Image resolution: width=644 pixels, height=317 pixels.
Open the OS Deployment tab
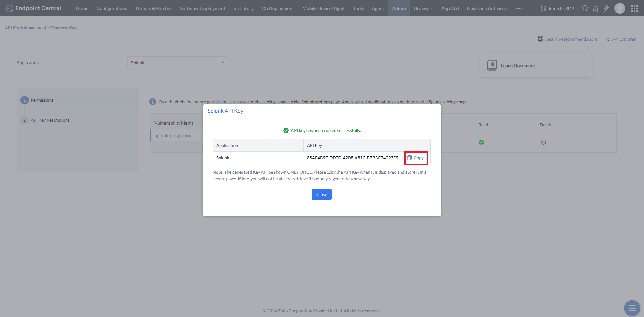point(278,8)
